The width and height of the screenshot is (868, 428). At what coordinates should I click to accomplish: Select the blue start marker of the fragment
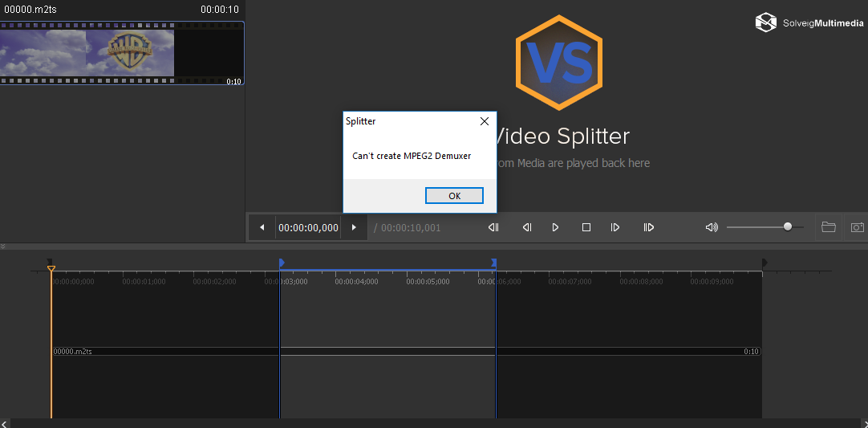282,263
